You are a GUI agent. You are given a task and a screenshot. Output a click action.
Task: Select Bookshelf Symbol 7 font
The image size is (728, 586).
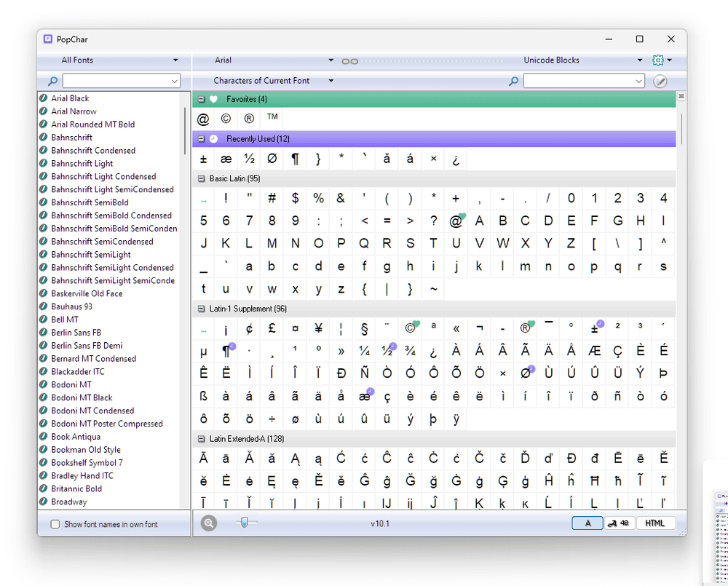(x=87, y=462)
